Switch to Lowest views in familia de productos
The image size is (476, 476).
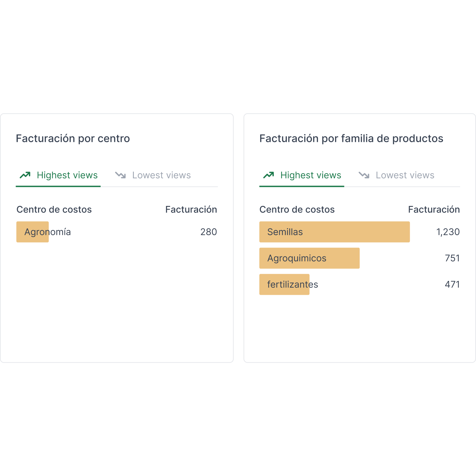pyautogui.click(x=396, y=175)
